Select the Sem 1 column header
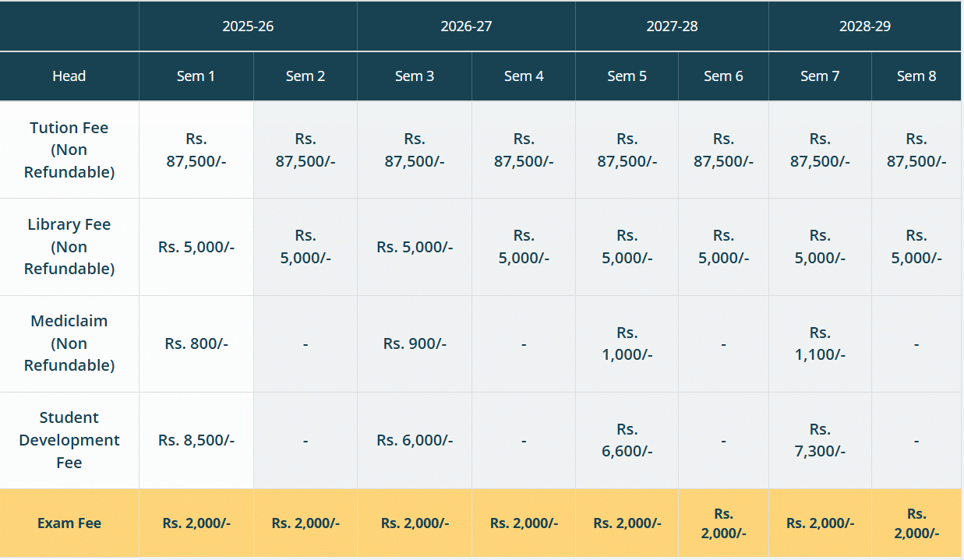This screenshot has width=964, height=560. tap(196, 76)
